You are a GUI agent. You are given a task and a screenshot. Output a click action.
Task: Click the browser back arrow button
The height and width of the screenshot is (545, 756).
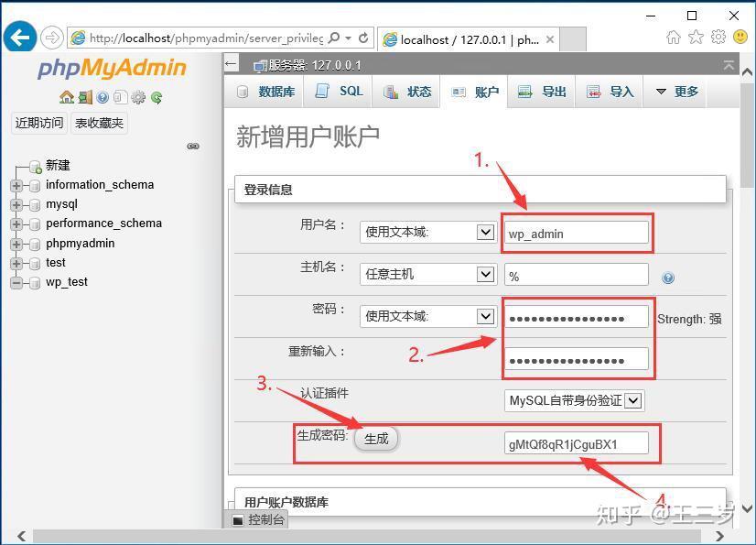(x=19, y=37)
